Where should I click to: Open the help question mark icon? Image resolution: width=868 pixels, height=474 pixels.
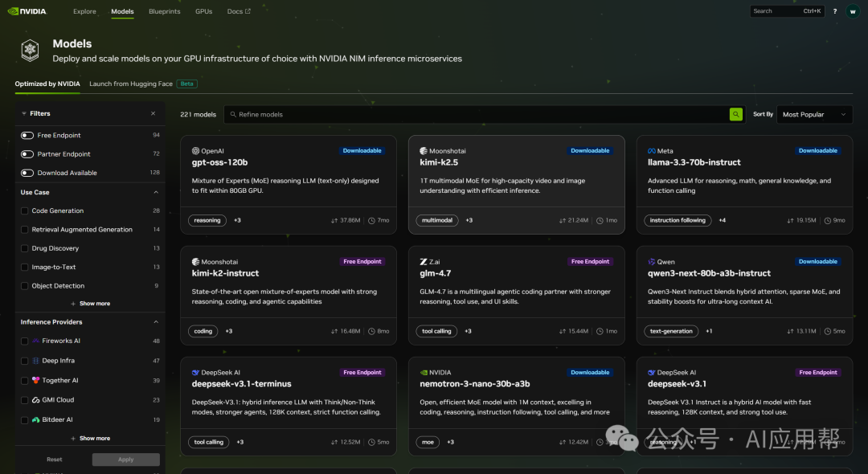835,11
